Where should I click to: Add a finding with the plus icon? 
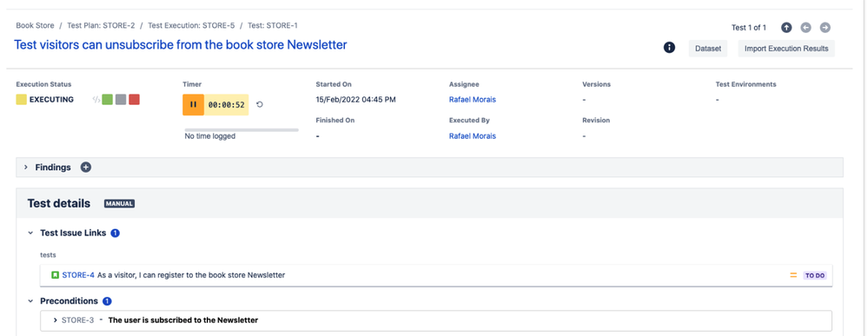pyautogui.click(x=86, y=167)
